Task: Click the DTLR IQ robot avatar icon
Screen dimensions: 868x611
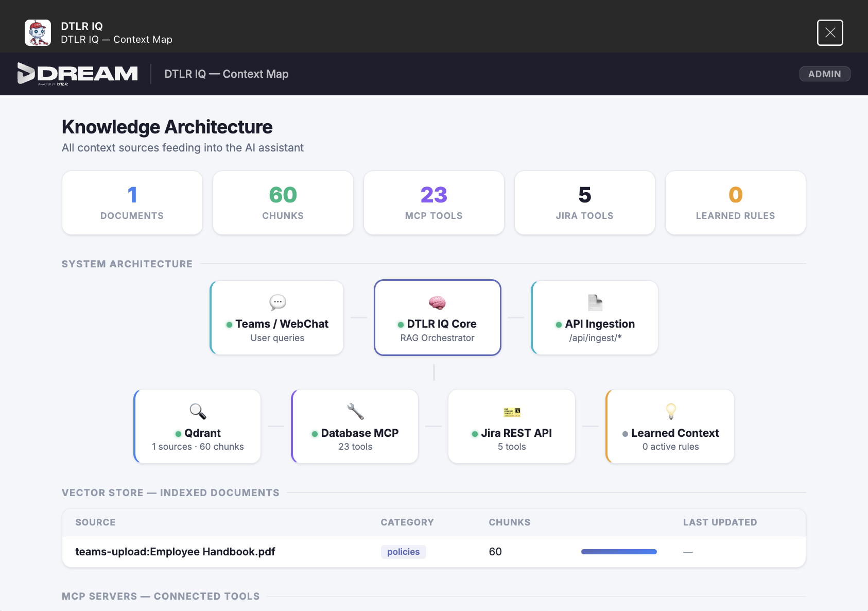Action: click(38, 32)
